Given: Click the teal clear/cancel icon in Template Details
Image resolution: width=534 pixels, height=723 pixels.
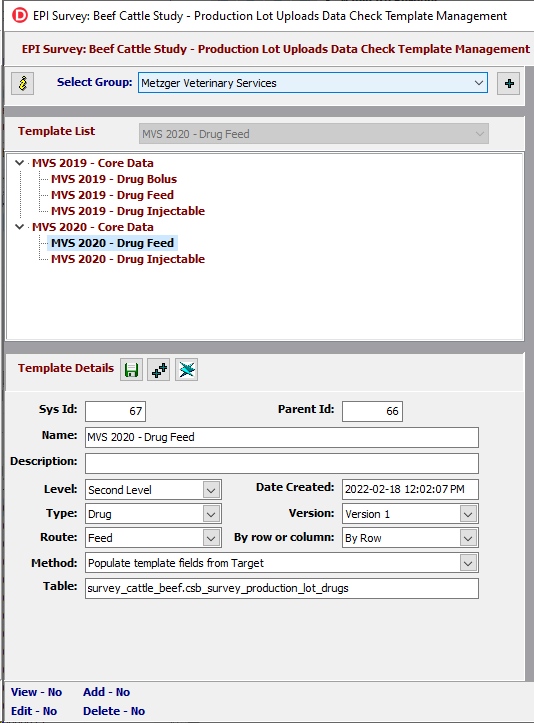Looking at the screenshot, I should [x=187, y=370].
